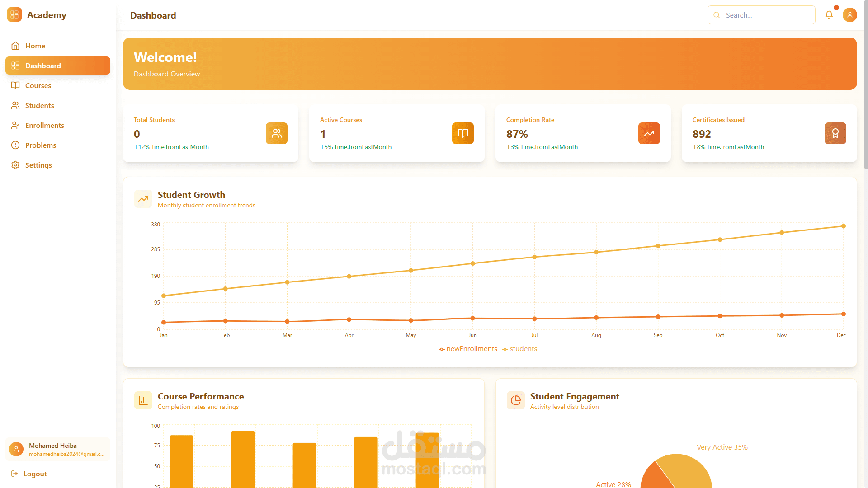Click the Completion Rate trend icon
Viewport: 868px width, 488px height.
(x=649, y=133)
